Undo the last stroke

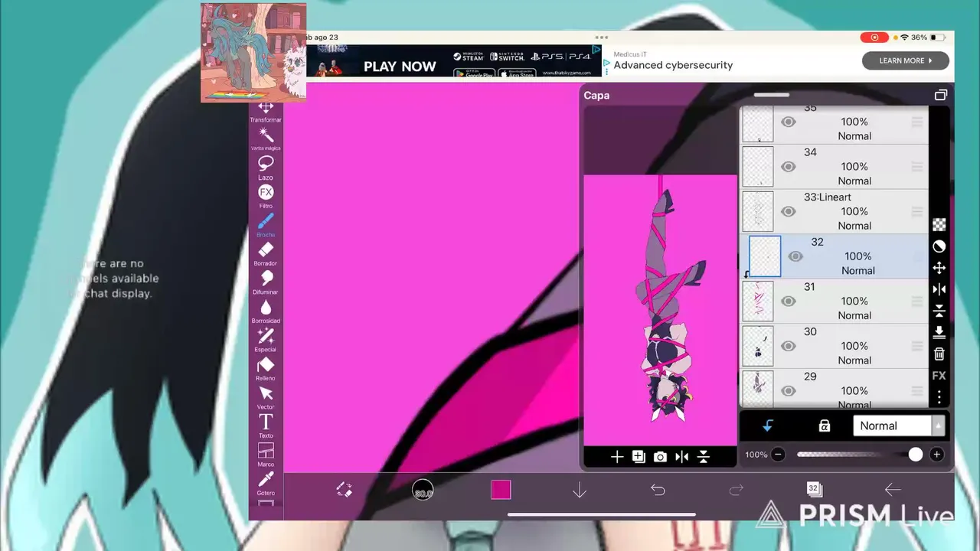(658, 490)
